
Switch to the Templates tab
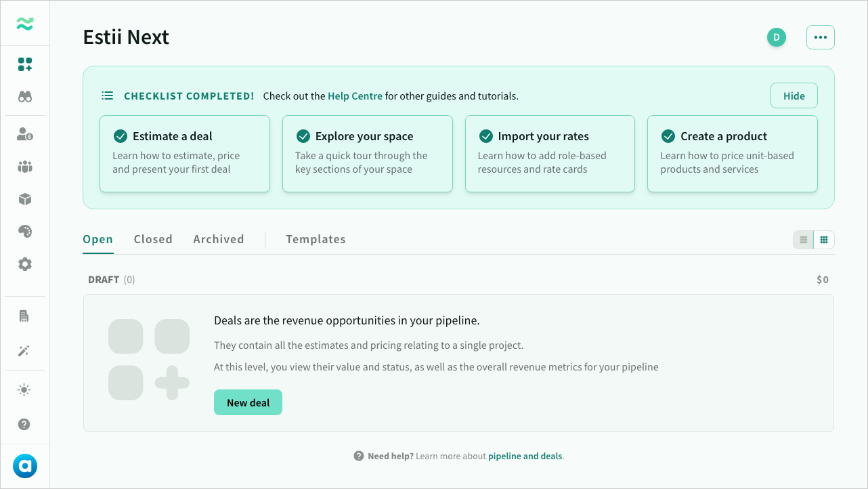316,239
